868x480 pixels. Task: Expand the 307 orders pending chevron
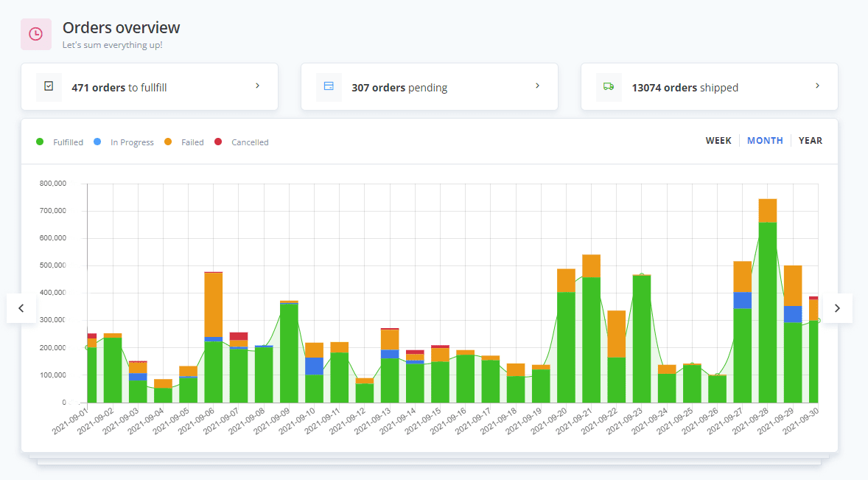pos(537,86)
